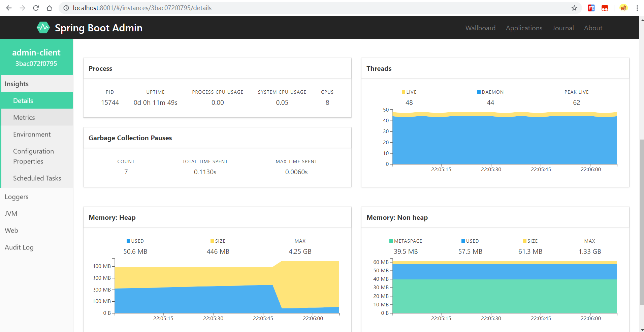The image size is (644, 332).
Task: Go back using browser back arrow
Action: click(x=9, y=8)
